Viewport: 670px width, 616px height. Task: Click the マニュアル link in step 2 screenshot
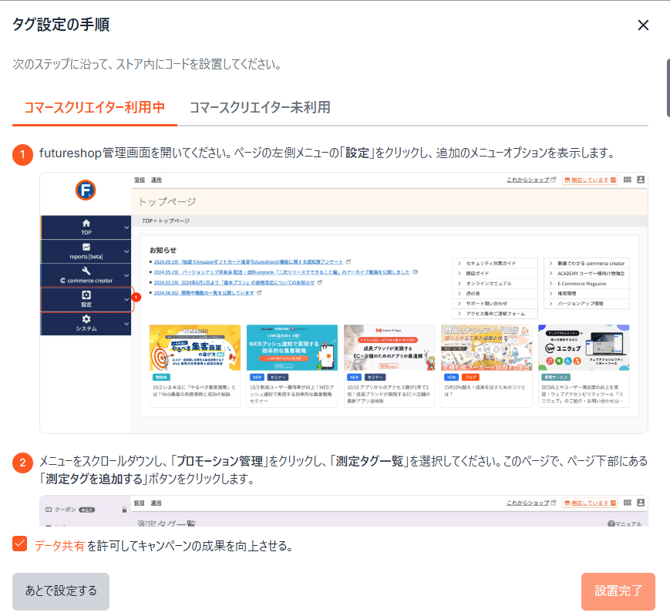(624, 524)
